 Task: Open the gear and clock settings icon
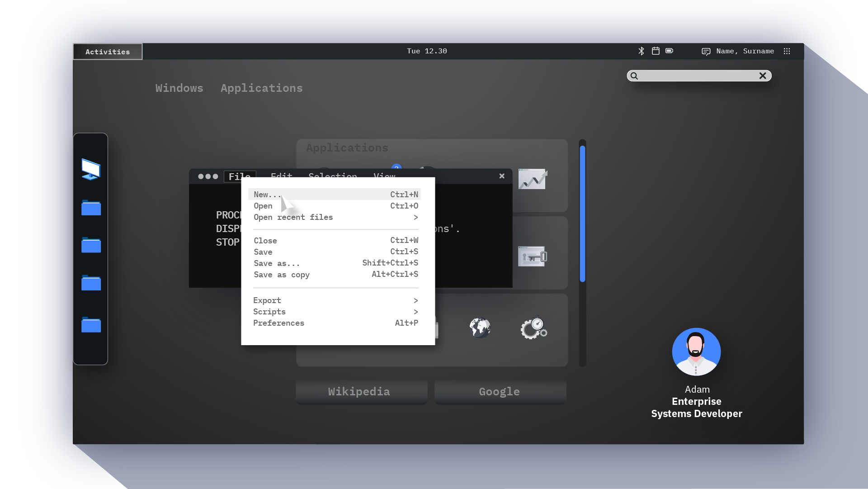pyautogui.click(x=533, y=328)
